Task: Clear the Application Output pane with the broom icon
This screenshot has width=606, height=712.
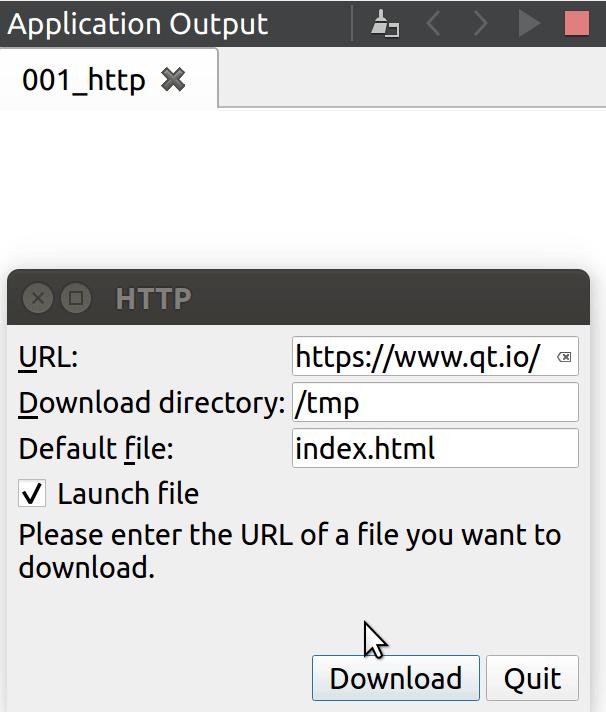Action: [385, 23]
